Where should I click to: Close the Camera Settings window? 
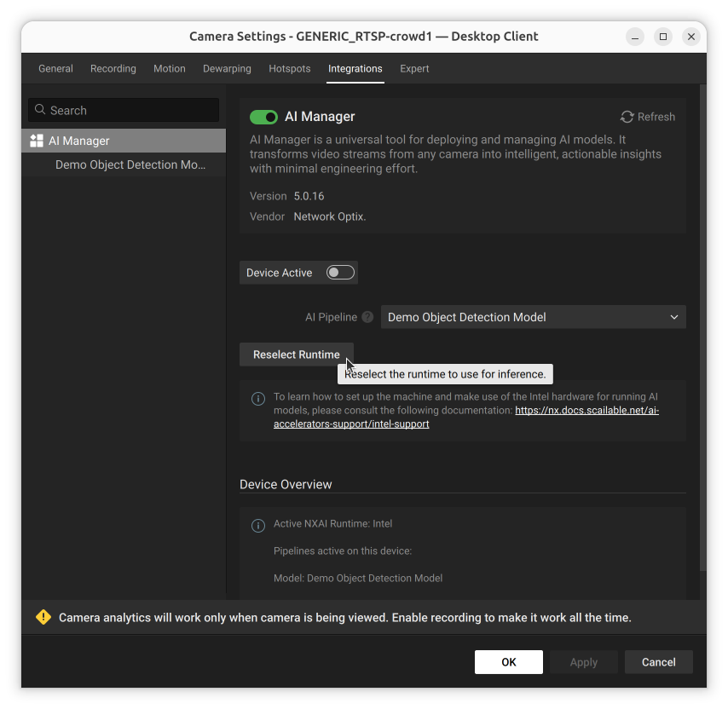click(690, 37)
